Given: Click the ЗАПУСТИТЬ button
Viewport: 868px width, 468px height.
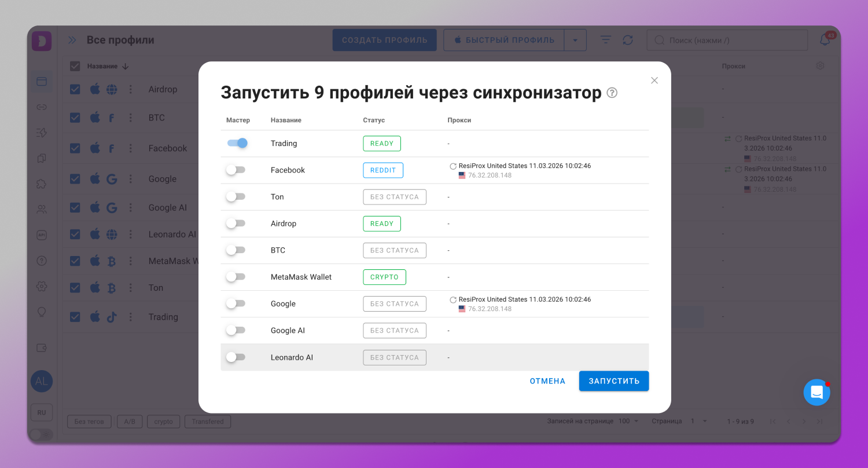Looking at the screenshot, I should [x=613, y=381].
